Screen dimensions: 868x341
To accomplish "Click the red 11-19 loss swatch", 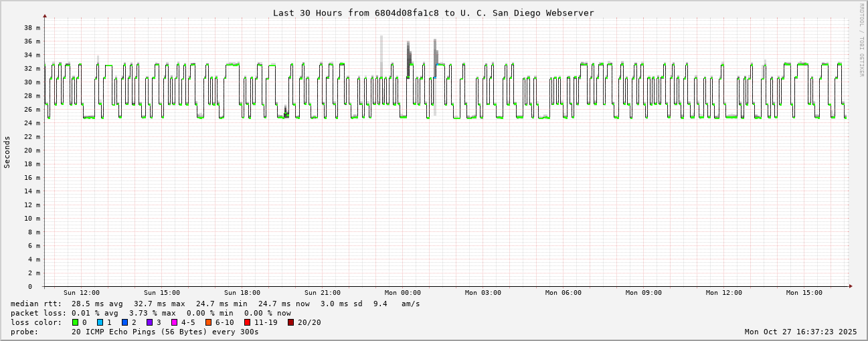I will click(x=248, y=322).
